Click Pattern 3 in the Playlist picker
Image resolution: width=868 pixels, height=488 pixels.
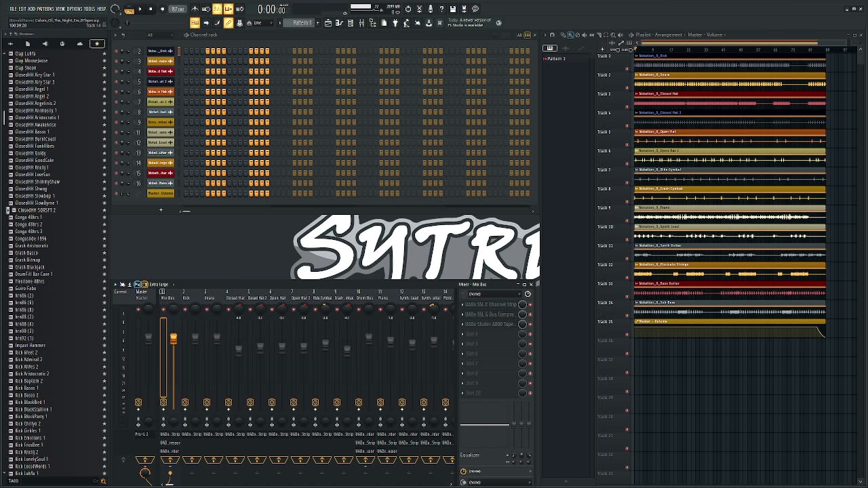(x=556, y=59)
